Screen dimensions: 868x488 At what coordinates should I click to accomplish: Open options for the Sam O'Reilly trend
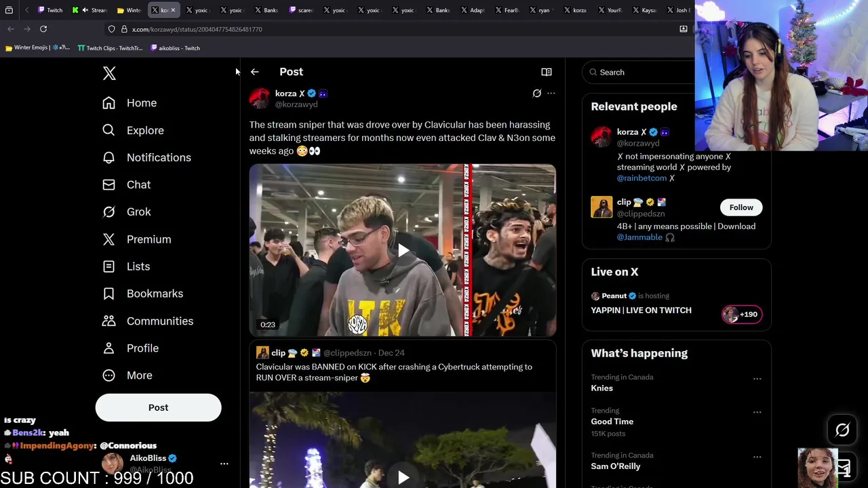pos(757,457)
